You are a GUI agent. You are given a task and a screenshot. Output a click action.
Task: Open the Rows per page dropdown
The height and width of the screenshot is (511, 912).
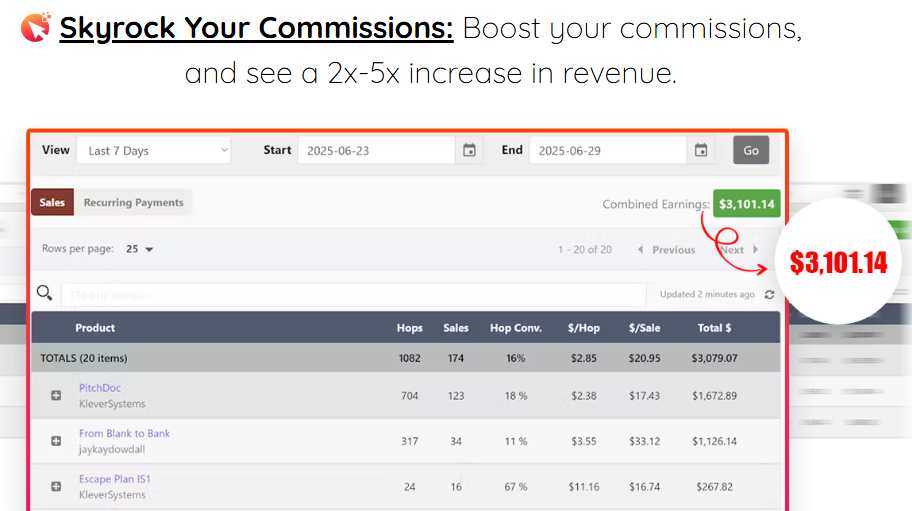click(x=139, y=249)
